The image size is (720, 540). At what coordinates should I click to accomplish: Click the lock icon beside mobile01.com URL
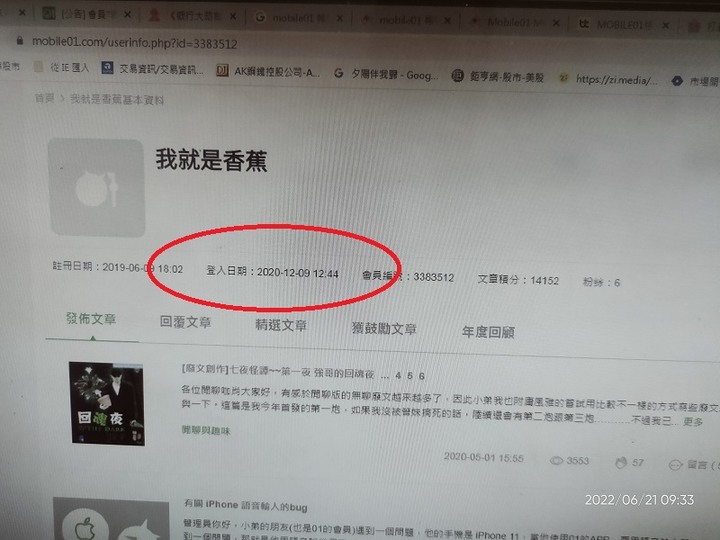(x=20, y=40)
